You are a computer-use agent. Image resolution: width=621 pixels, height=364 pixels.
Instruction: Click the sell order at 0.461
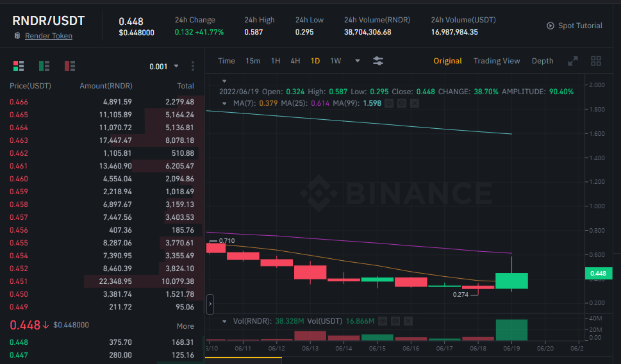[x=102, y=166]
